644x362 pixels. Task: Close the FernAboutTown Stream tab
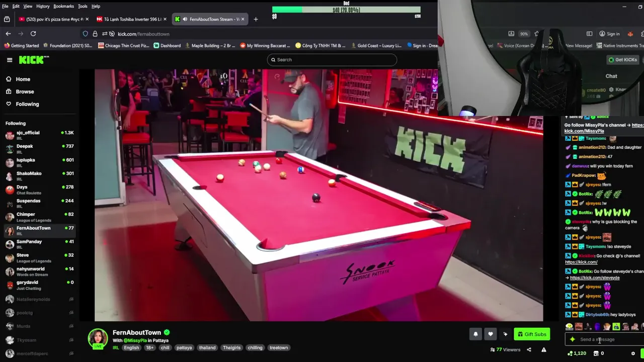pos(243,19)
